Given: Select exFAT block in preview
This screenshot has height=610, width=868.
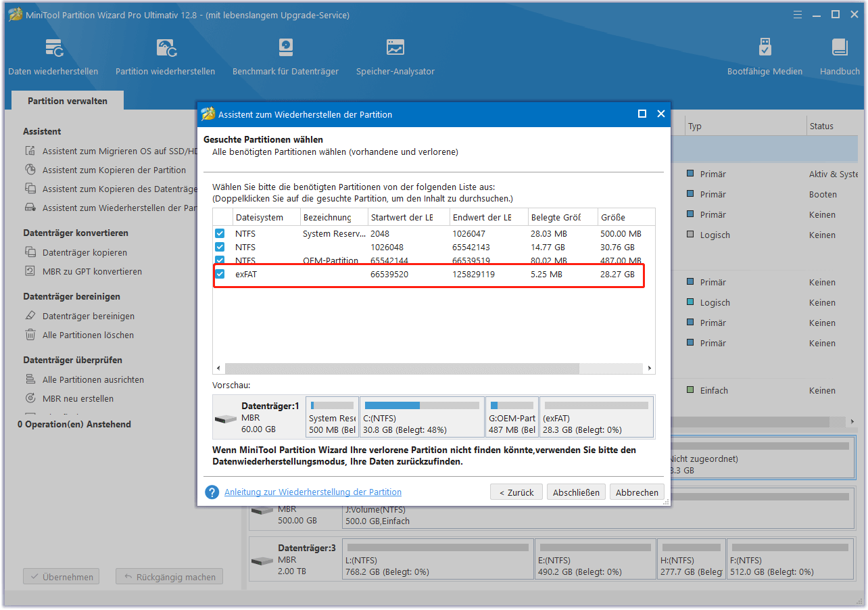Looking at the screenshot, I should point(597,417).
